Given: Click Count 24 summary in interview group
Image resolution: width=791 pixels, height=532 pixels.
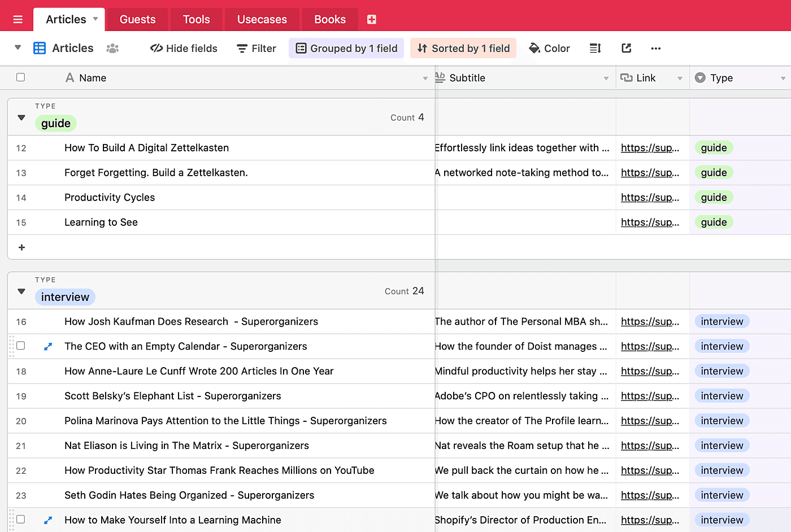Looking at the screenshot, I should pos(404,291).
